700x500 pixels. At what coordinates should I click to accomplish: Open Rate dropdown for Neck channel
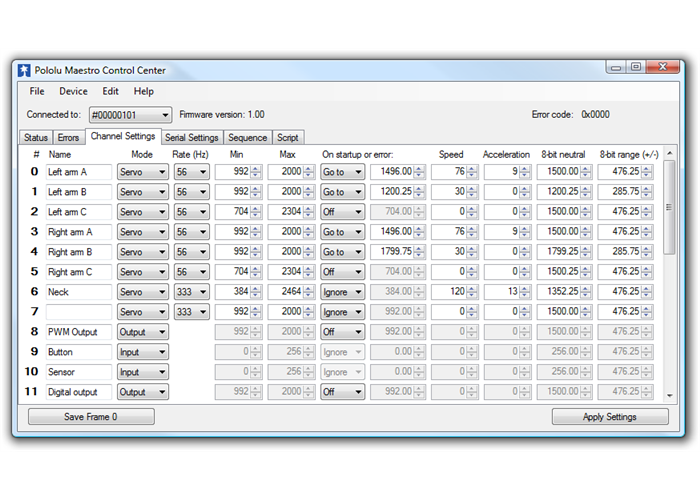[x=192, y=292]
